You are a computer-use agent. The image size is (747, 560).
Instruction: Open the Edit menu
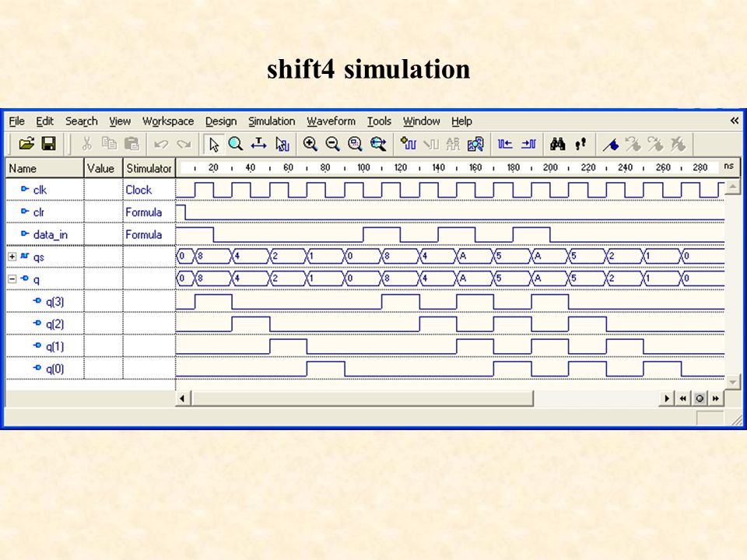(45, 121)
